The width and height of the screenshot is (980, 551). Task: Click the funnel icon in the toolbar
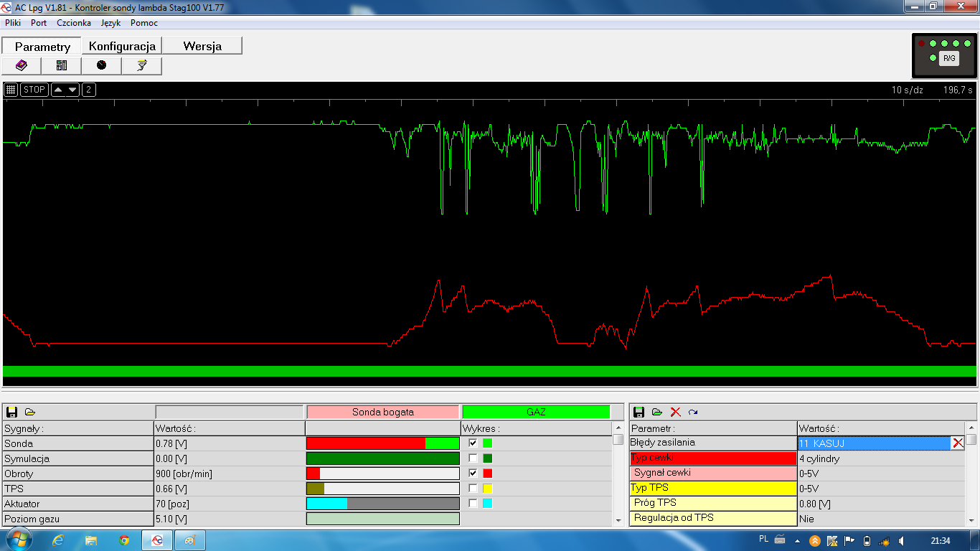[x=141, y=66]
